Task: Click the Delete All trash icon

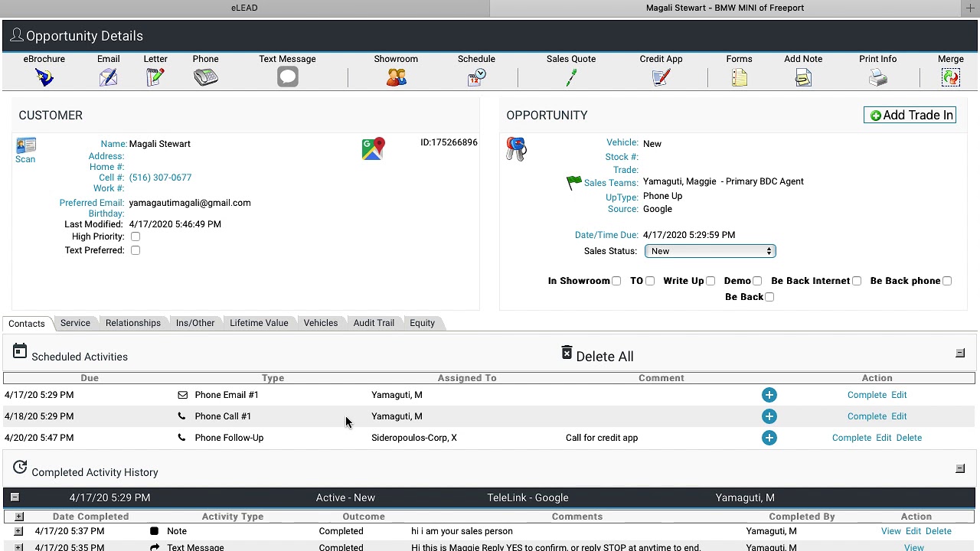Action: (x=567, y=353)
